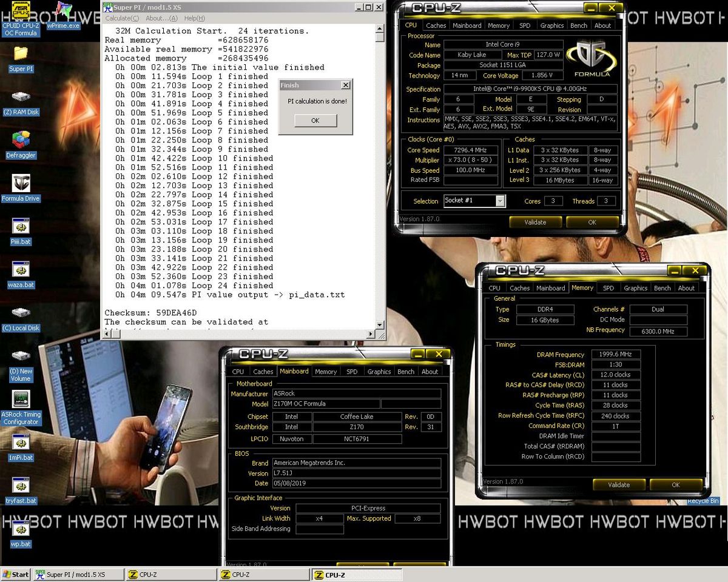Image resolution: width=728 pixels, height=582 pixels.
Task: Select the active third CPU-Z taskbar button
Action: point(356,574)
